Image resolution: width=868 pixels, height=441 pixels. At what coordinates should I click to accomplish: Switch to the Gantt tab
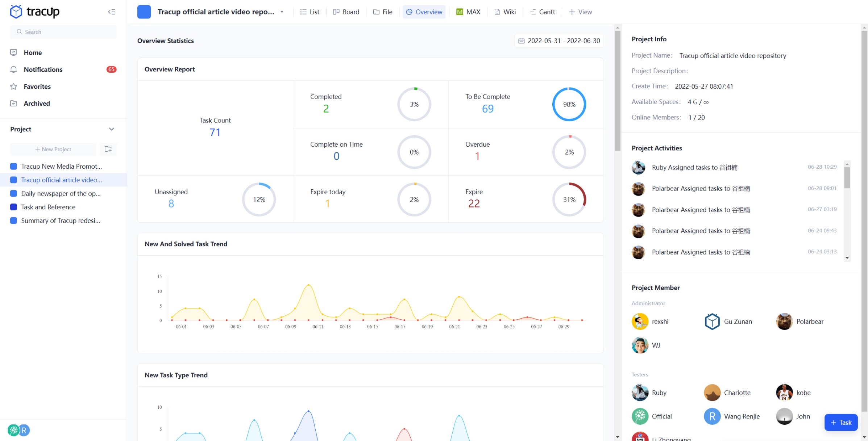point(542,12)
